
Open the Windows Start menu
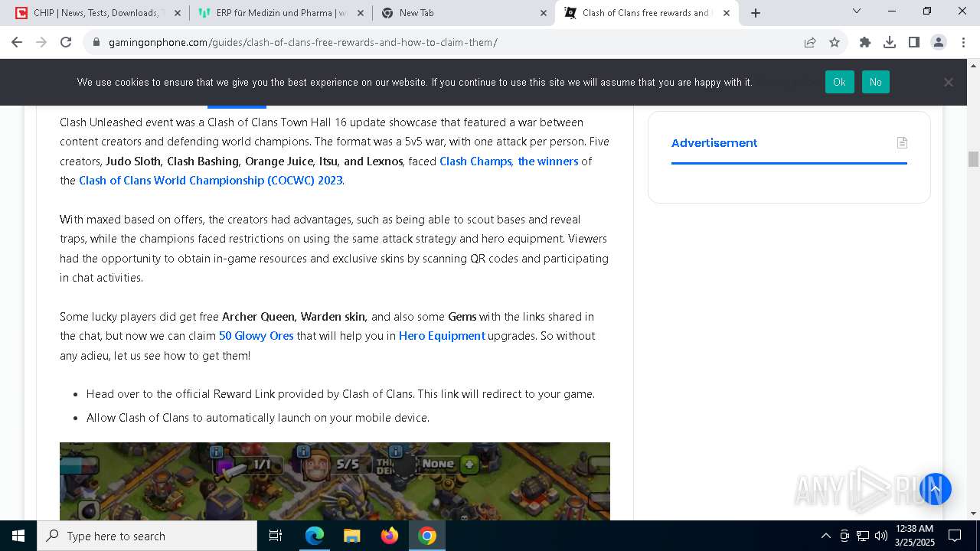[18, 536]
